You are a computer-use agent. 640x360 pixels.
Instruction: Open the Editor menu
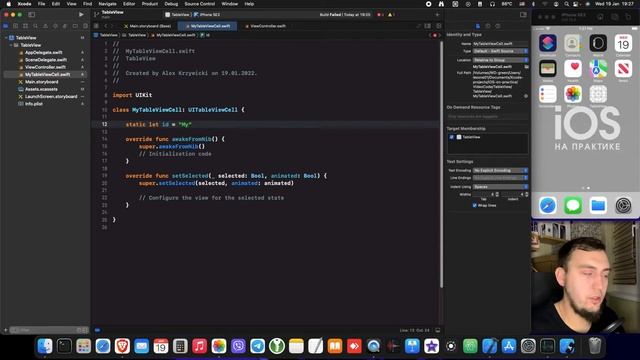(129, 4)
